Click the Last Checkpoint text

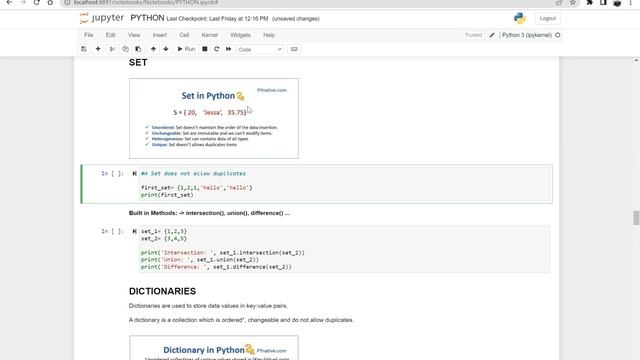coord(217,19)
